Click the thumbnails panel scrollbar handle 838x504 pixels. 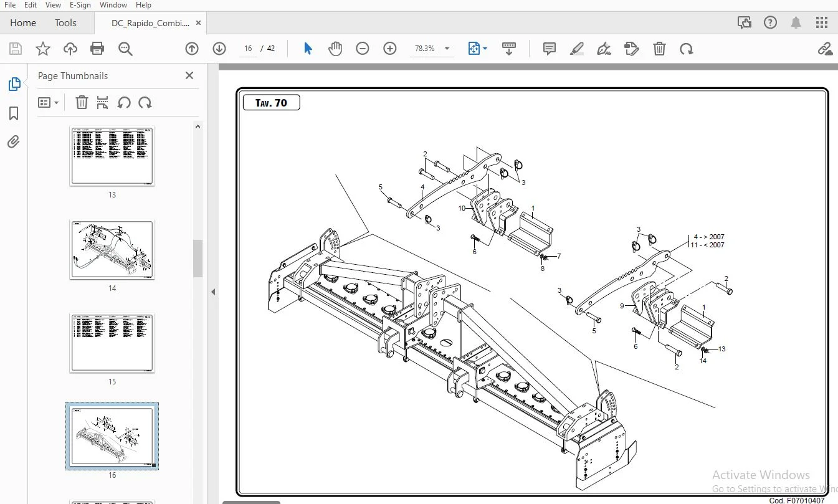pyautogui.click(x=198, y=258)
